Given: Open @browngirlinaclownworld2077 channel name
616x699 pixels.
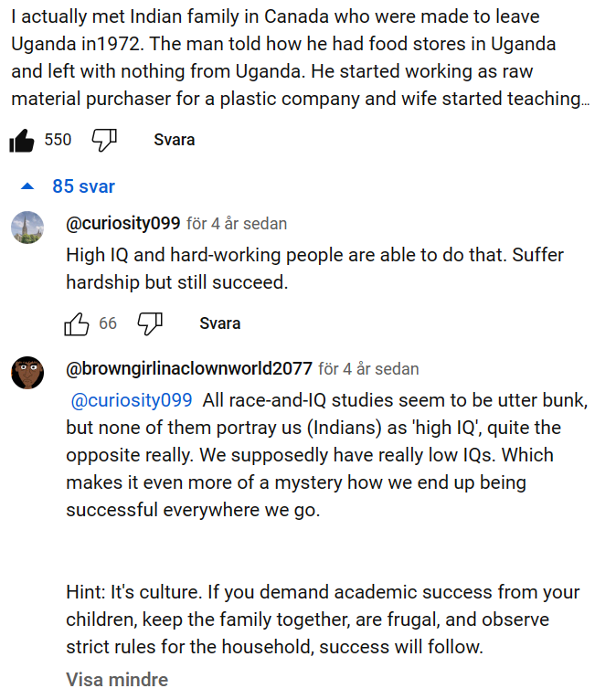Looking at the screenshot, I should pos(189,368).
